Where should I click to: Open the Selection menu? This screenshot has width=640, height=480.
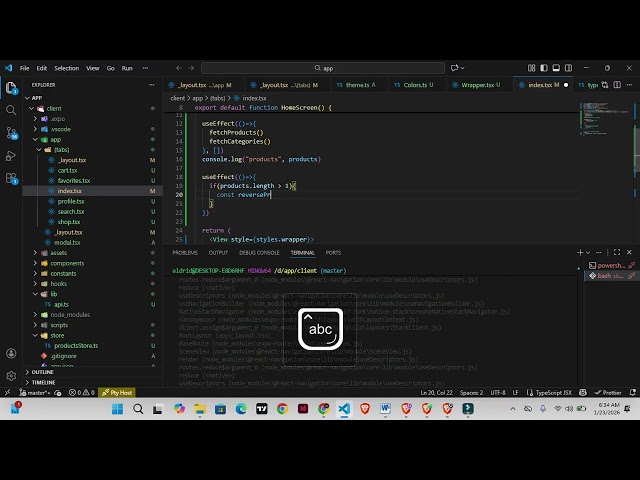click(66, 68)
